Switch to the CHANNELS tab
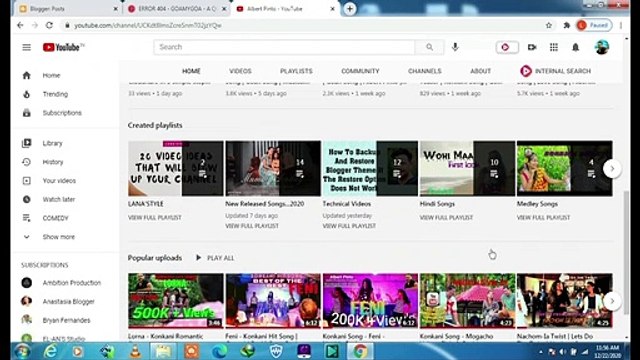The image size is (640, 360). coord(425,71)
